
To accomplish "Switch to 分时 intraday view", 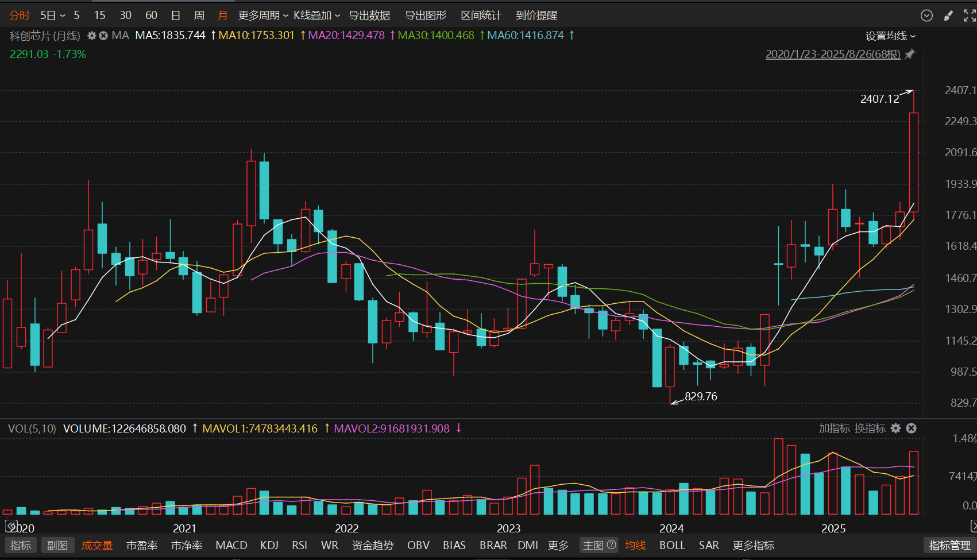I will tap(20, 16).
